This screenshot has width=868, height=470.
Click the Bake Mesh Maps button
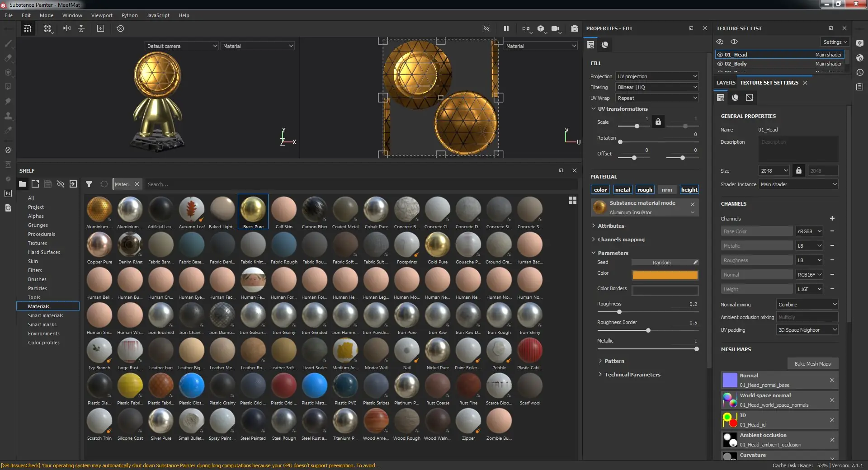pyautogui.click(x=812, y=364)
